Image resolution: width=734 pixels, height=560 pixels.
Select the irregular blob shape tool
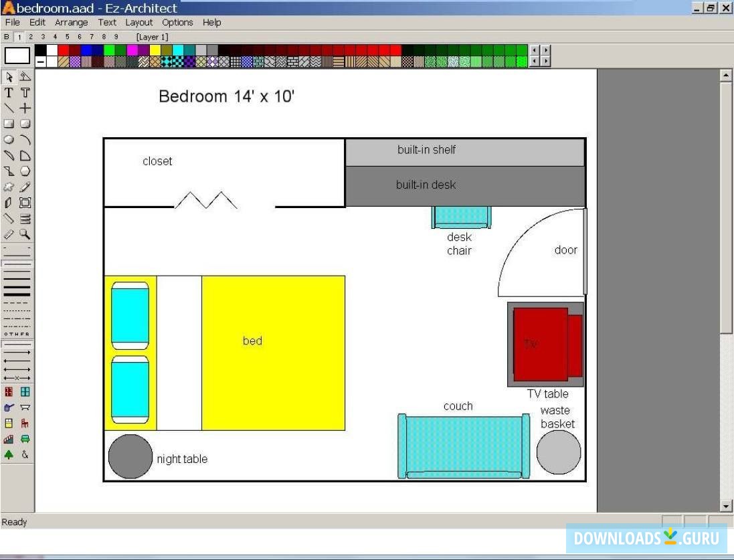point(9,187)
